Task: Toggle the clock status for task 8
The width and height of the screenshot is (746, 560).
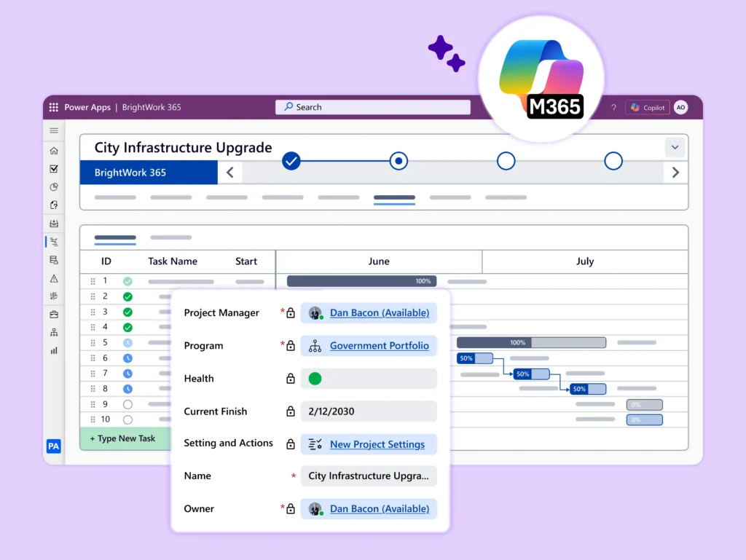Action: [x=127, y=389]
